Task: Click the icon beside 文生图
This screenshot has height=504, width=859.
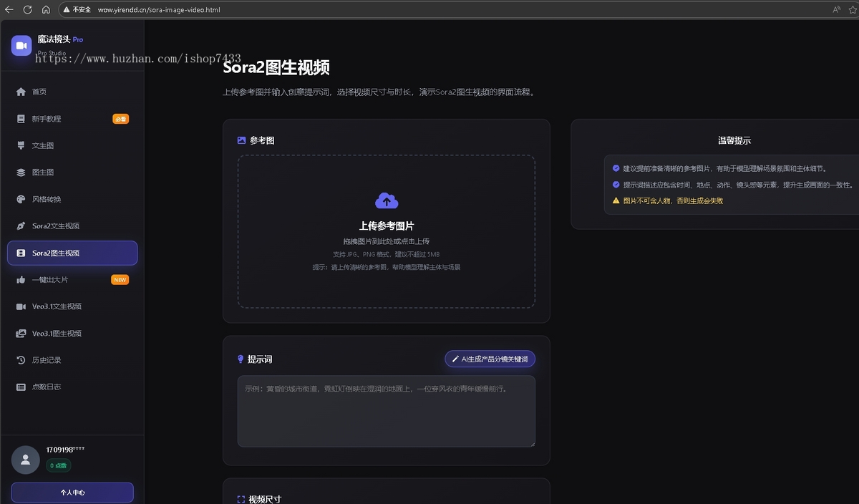Action: tap(21, 145)
